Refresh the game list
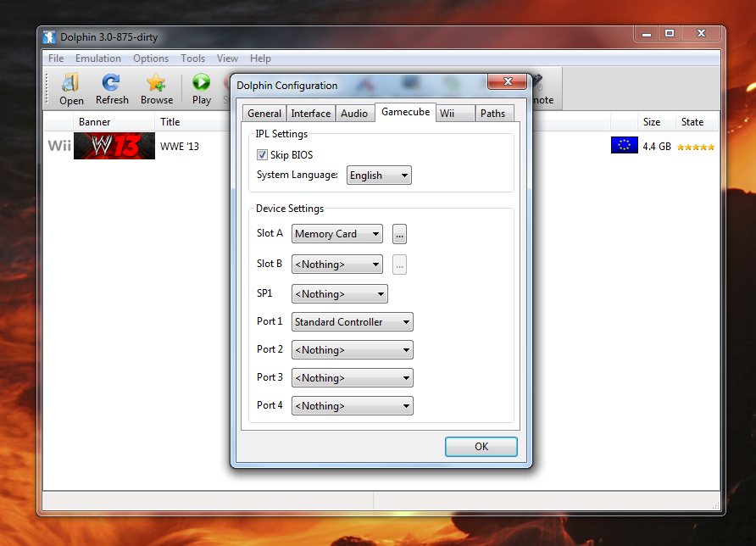Screen dimensions: 756x546 pyautogui.click(x=111, y=88)
